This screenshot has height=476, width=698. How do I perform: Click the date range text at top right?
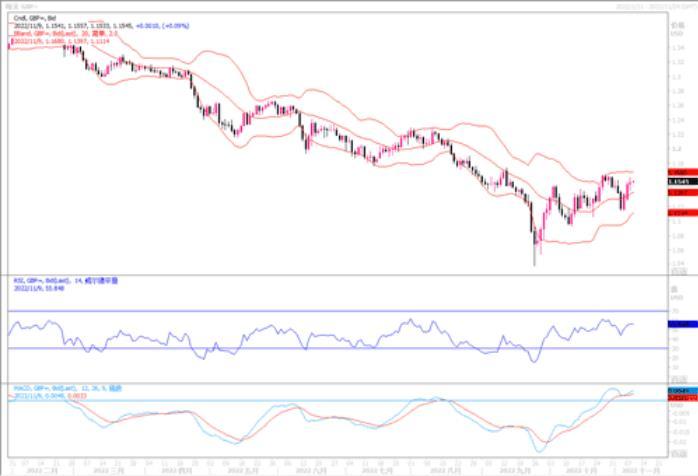pos(650,5)
